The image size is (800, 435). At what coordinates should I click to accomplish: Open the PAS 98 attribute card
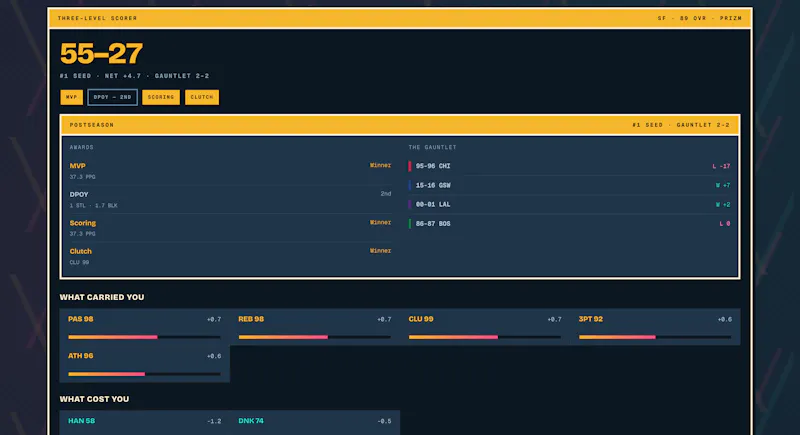pyautogui.click(x=144, y=327)
